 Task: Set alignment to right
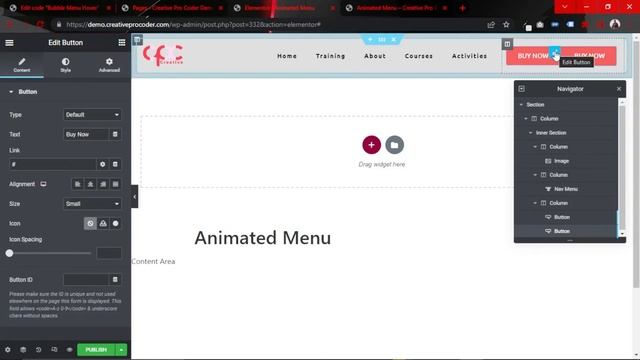point(103,184)
